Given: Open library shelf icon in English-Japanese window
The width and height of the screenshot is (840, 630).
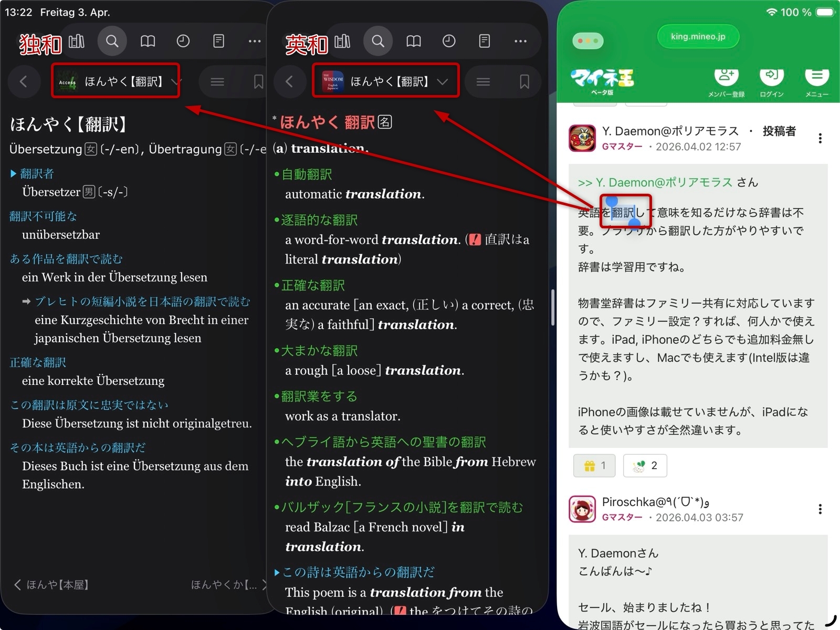Looking at the screenshot, I should [342, 41].
